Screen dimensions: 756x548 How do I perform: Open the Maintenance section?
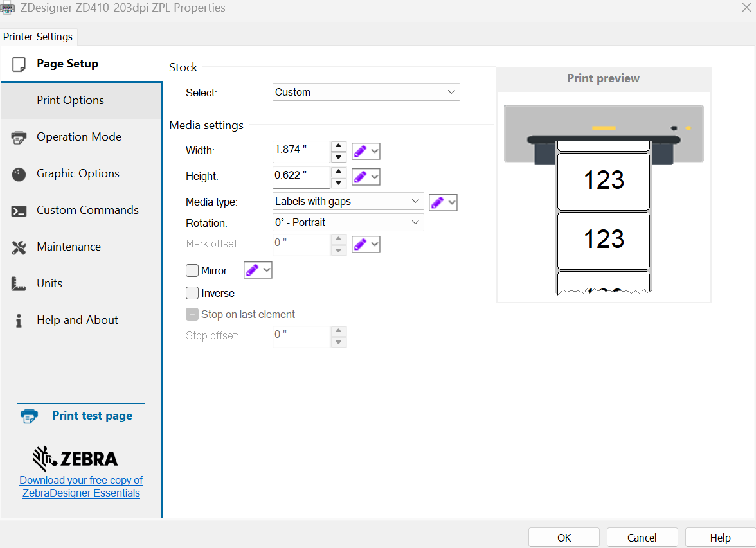[x=81, y=247]
